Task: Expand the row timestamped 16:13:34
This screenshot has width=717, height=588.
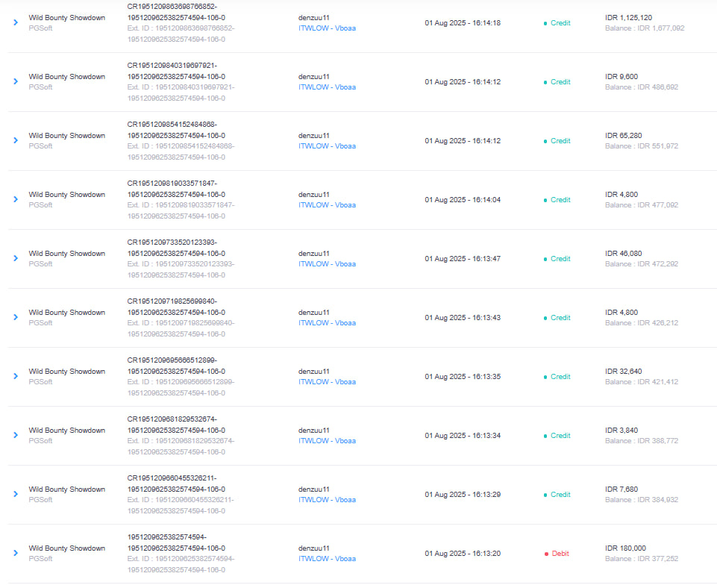Action: 16,435
